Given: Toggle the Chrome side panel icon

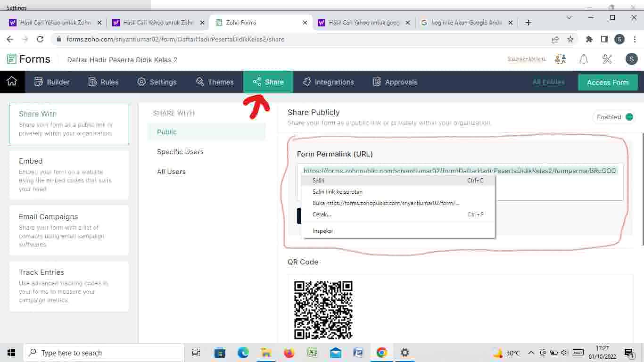Looking at the screenshot, I should pyautogui.click(x=604, y=39).
